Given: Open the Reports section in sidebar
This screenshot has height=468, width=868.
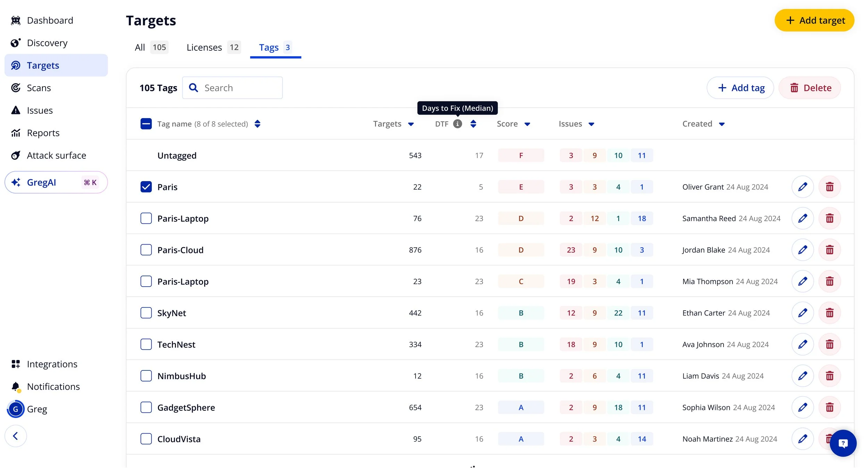Looking at the screenshot, I should pos(43,133).
